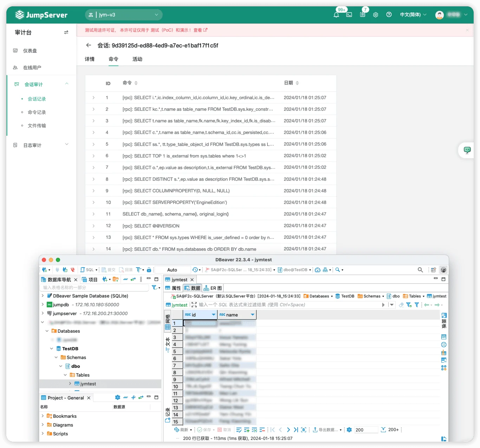This screenshot has height=448, width=480.
Task: Open JumpServer help question-mark icon
Action: 389,15
